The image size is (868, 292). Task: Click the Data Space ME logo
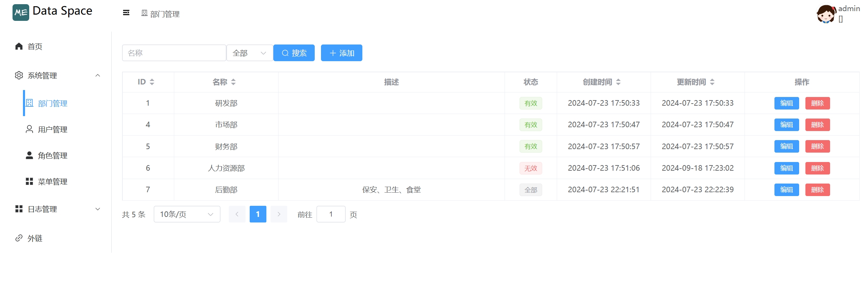pos(21,13)
